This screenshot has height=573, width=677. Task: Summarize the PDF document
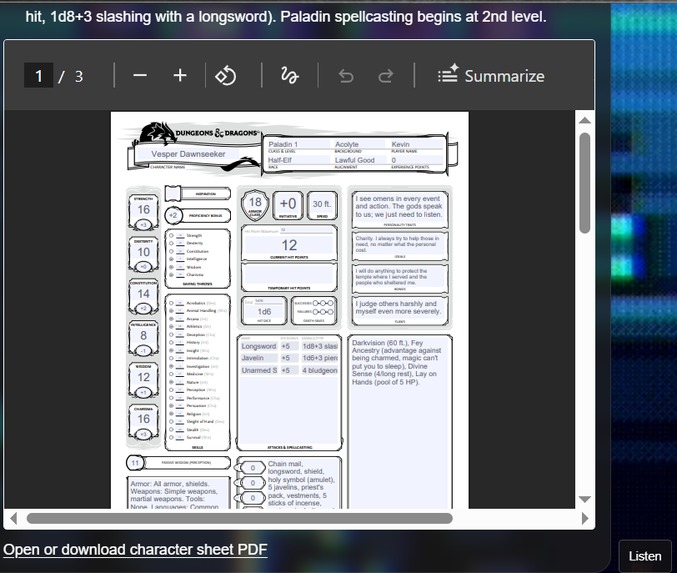pyautogui.click(x=491, y=76)
